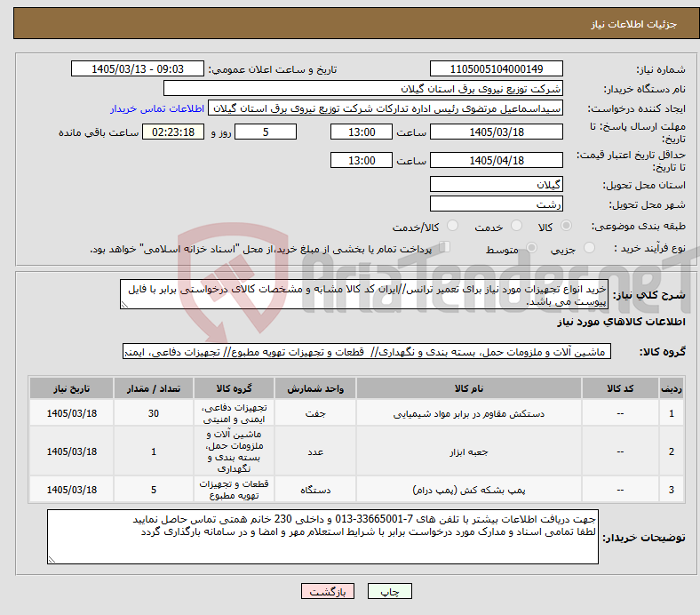This screenshot has width=700, height=615.
Task: Open اطلاعات تماس خریدار contact link
Action: click(x=157, y=108)
